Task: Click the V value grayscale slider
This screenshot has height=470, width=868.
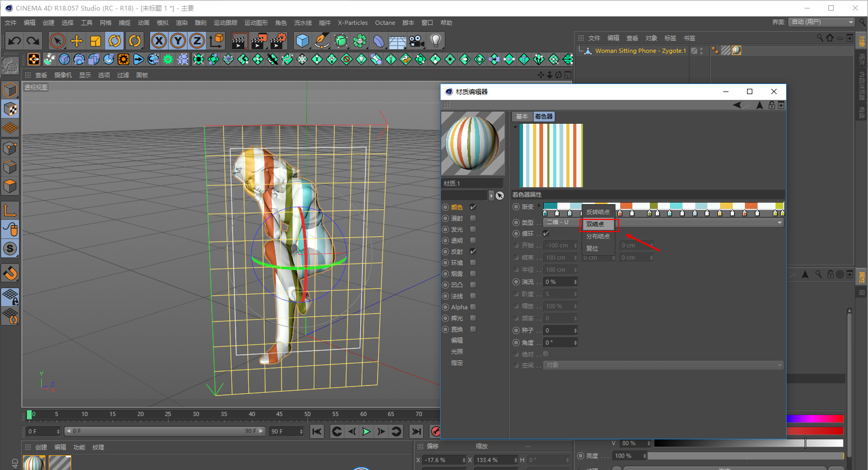Action: point(749,443)
